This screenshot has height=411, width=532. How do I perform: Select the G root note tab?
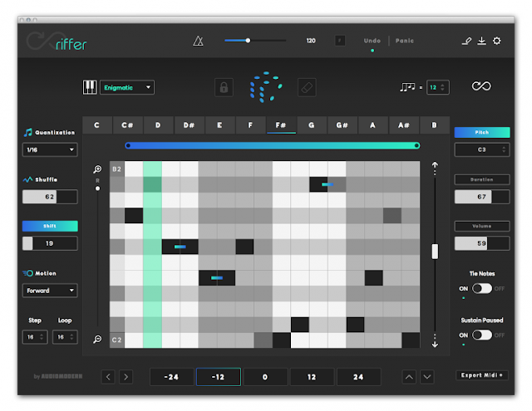click(312, 125)
